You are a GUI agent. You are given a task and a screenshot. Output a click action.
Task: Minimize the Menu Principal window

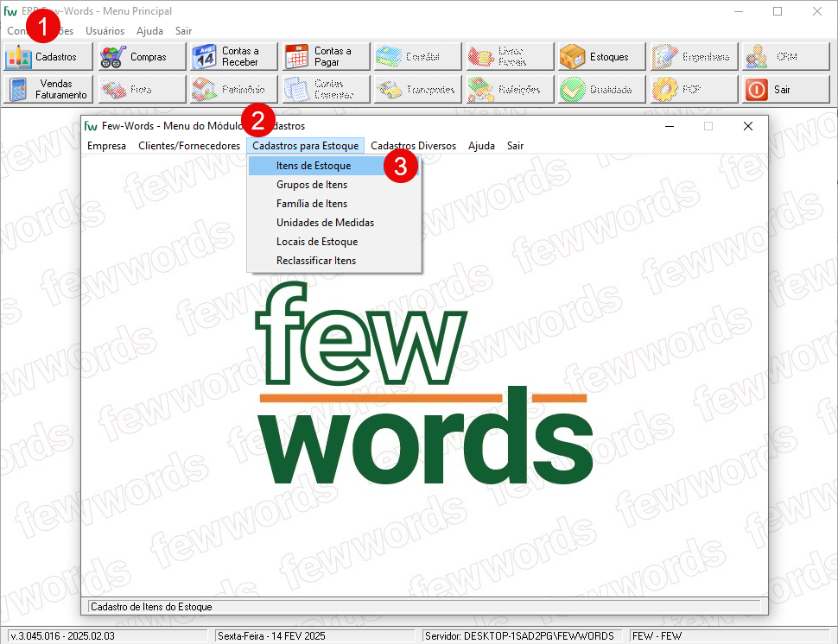pyautogui.click(x=739, y=11)
